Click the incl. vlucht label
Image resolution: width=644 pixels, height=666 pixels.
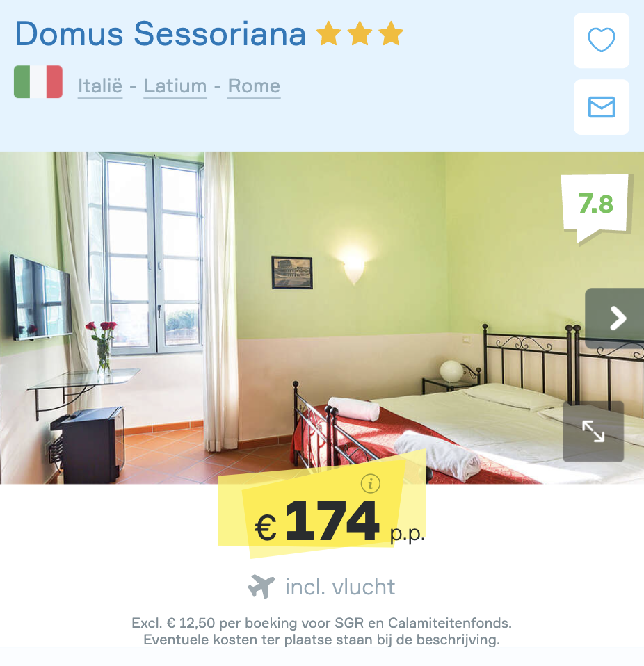coord(340,587)
